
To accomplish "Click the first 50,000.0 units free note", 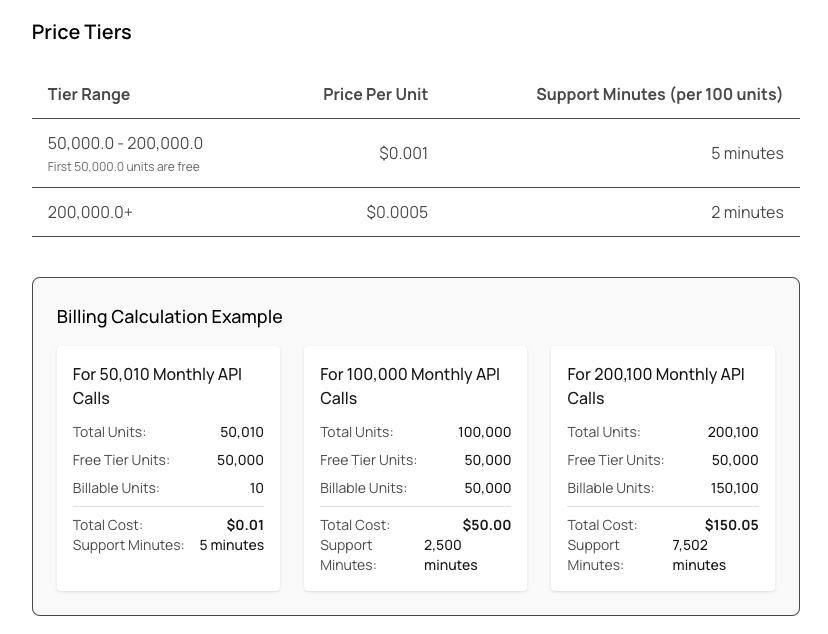I will click(123, 167).
